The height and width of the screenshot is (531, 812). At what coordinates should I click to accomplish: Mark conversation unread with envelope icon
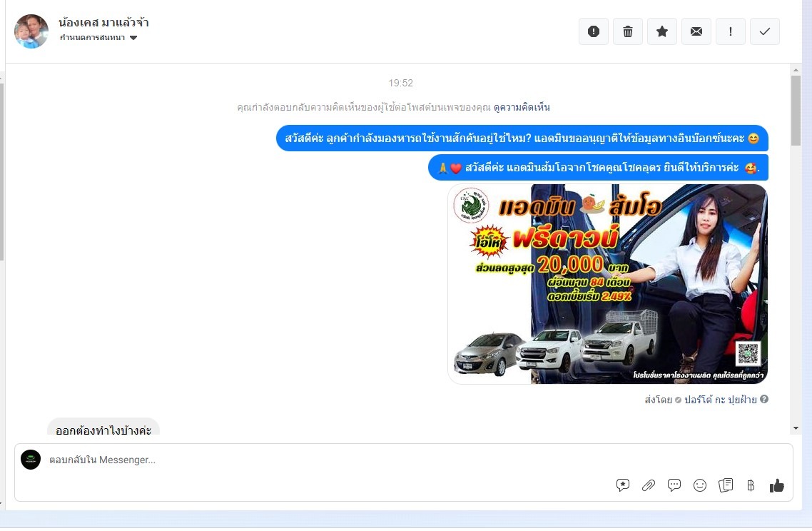pos(696,31)
